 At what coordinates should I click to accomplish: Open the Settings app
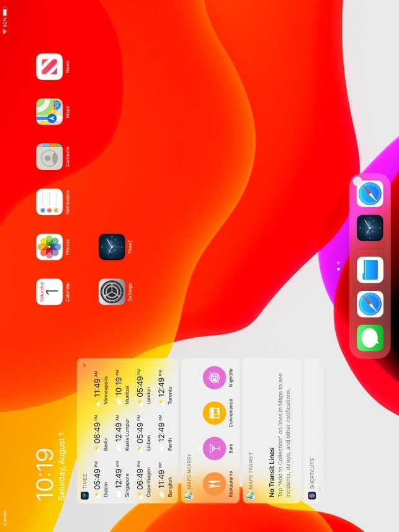(x=112, y=292)
